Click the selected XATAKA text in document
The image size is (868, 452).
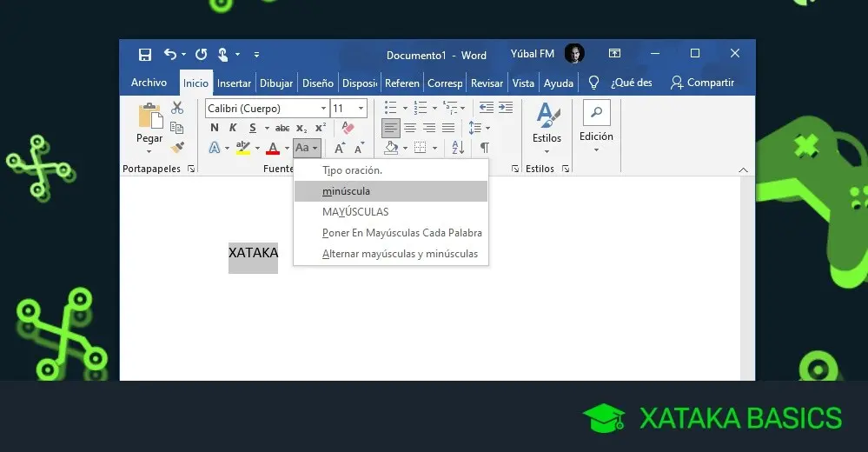coord(253,253)
